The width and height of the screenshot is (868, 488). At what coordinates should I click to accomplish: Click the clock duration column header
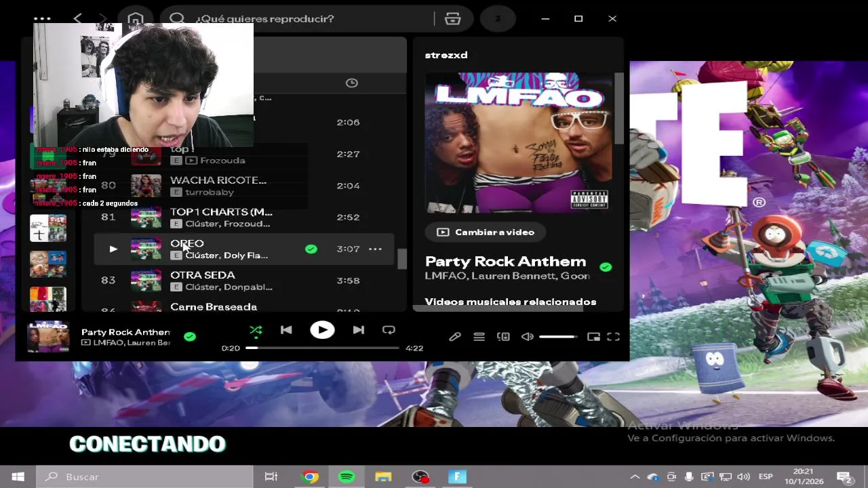(x=351, y=83)
